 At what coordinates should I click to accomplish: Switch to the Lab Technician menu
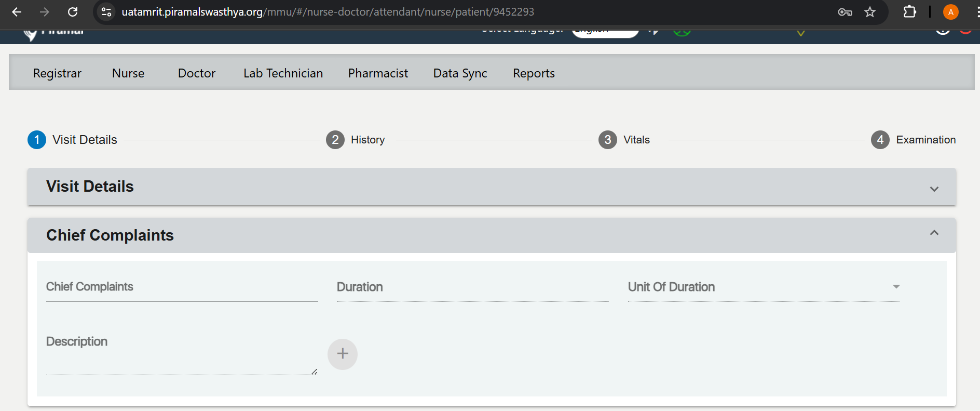point(283,73)
